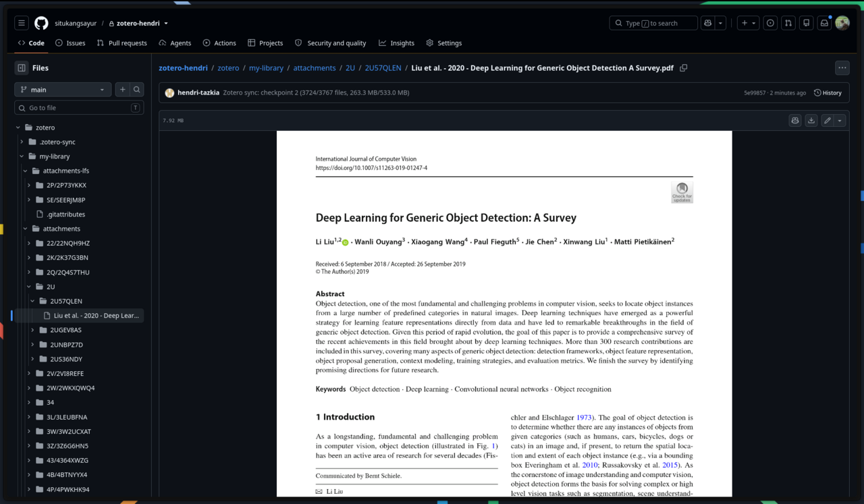The image size is (864, 504).
Task: Open the main branch selector
Action: [x=63, y=89]
